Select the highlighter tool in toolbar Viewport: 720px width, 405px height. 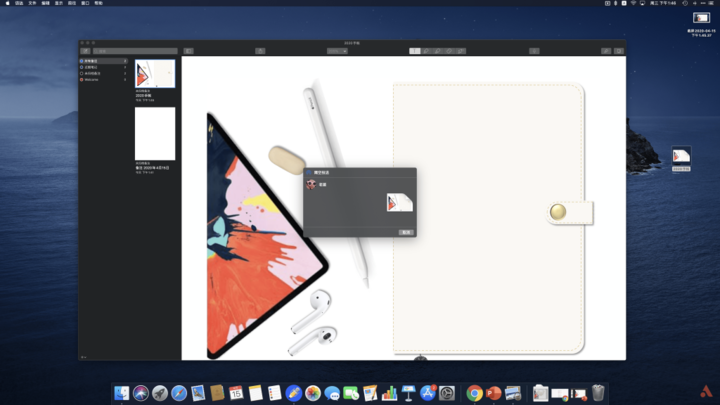(x=438, y=51)
